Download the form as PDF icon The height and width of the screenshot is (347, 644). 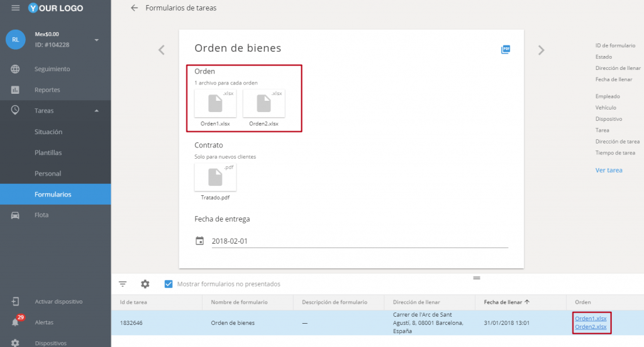coord(505,49)
